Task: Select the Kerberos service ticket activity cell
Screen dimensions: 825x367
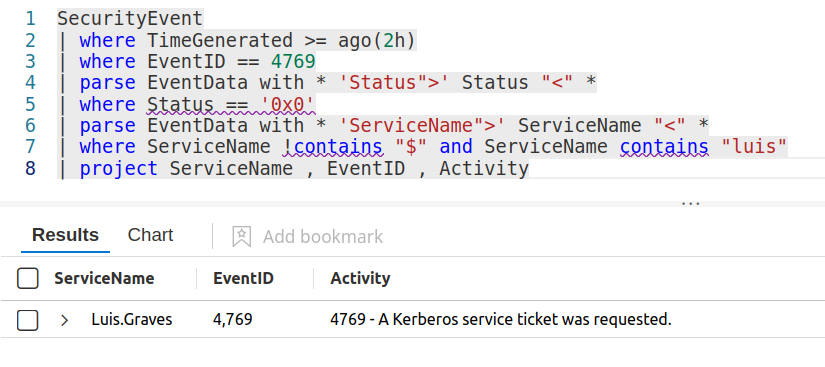Action: click(501, 319)
